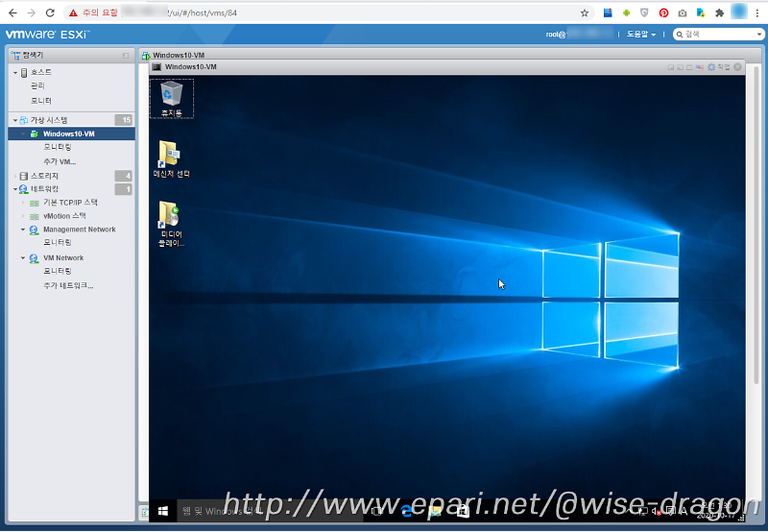Open the browser extensions puzzle icon
768x532 pixels.
[x=719, y=12]
